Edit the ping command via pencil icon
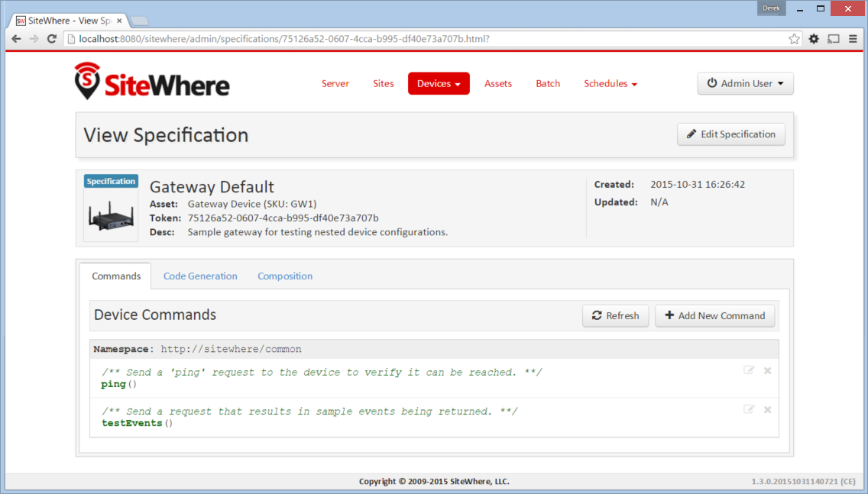Screen dimensions: 868x494 point(749,370)
